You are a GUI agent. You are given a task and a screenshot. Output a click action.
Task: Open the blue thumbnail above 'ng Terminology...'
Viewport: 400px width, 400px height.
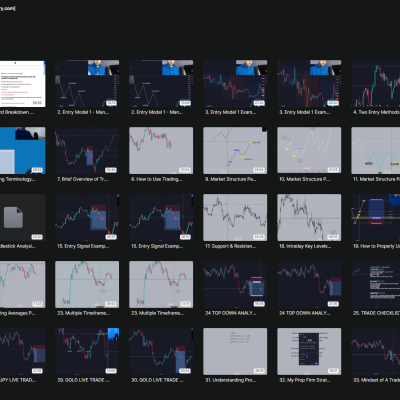(x=22, y=150)
